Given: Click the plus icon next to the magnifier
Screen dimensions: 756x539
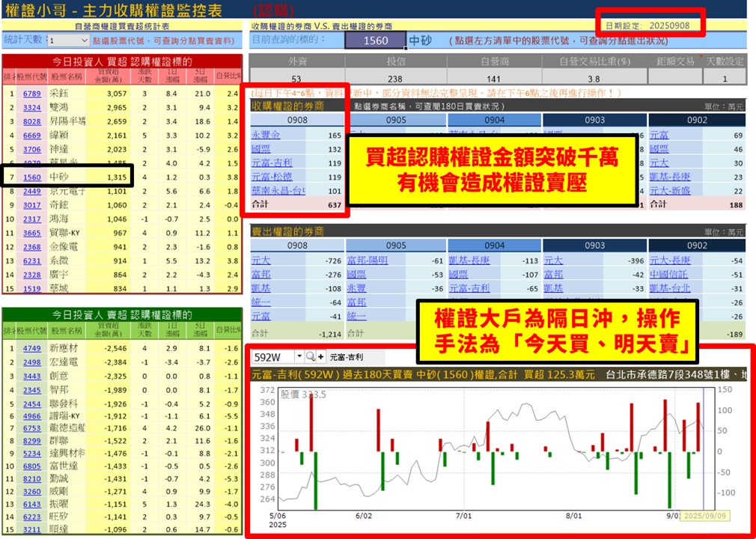Looking at the screenshot, I should (321, 357).
